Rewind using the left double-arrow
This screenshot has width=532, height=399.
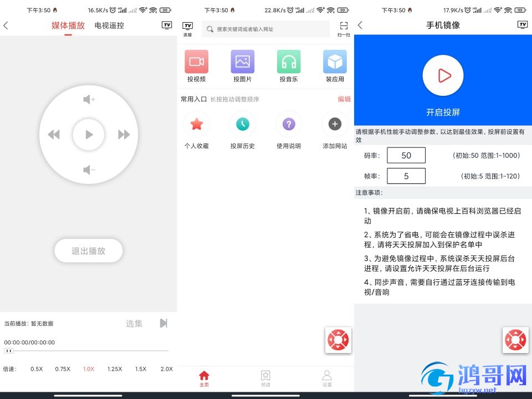(x=54, y=135)
